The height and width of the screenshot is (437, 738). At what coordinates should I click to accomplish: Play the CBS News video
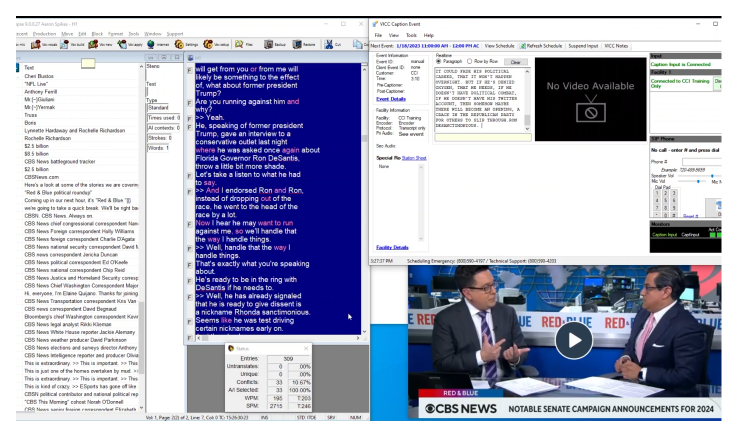[x=573, y=340]
